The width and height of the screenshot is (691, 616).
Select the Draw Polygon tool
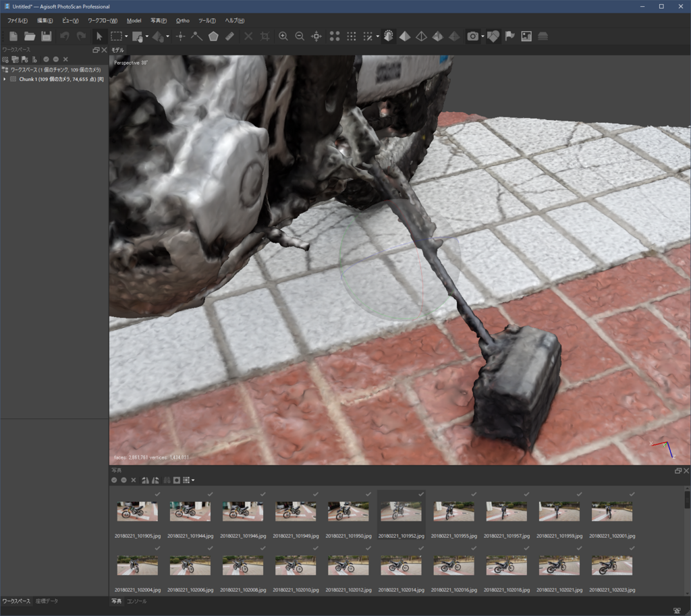click(x=213, y=36)
